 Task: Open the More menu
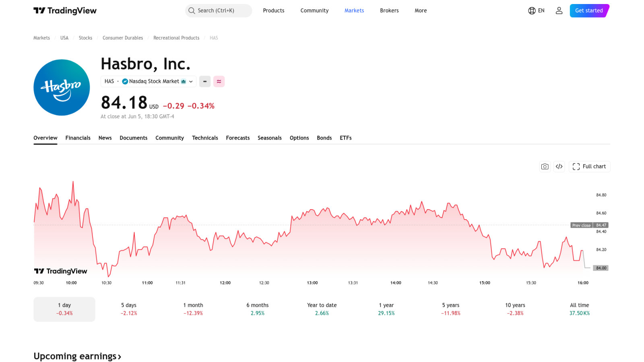[x=421, y=10]
